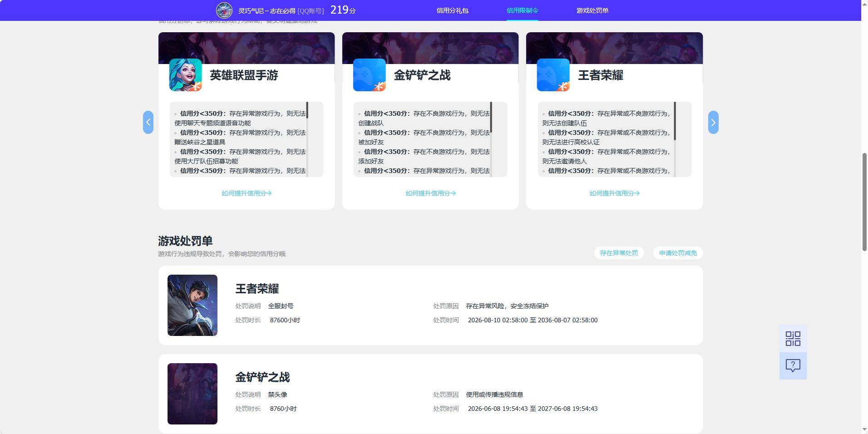Click the 2026-08-10 02:58:00 penalty time range
868x434 pixels.
pos(533,320)
